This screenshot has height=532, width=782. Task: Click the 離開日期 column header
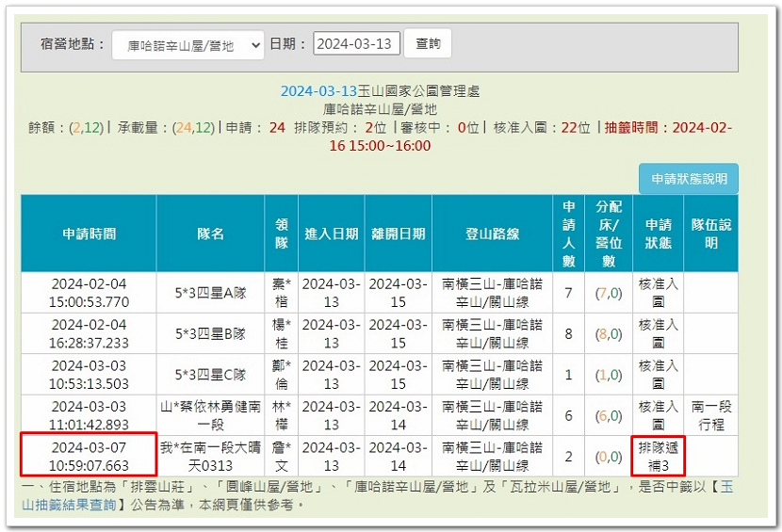[398, 234]
